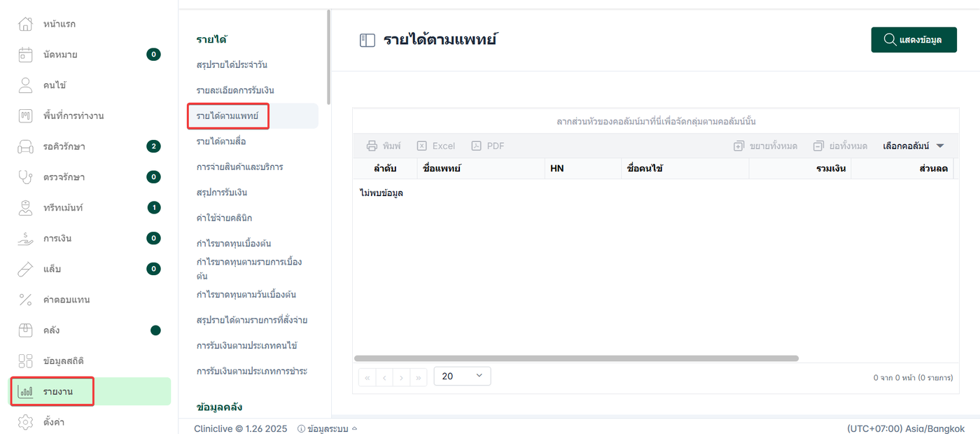Click the collapse-all minus icon
Image resolution: width=980 pixels, height=434 pixels.
tap(818, 146)
